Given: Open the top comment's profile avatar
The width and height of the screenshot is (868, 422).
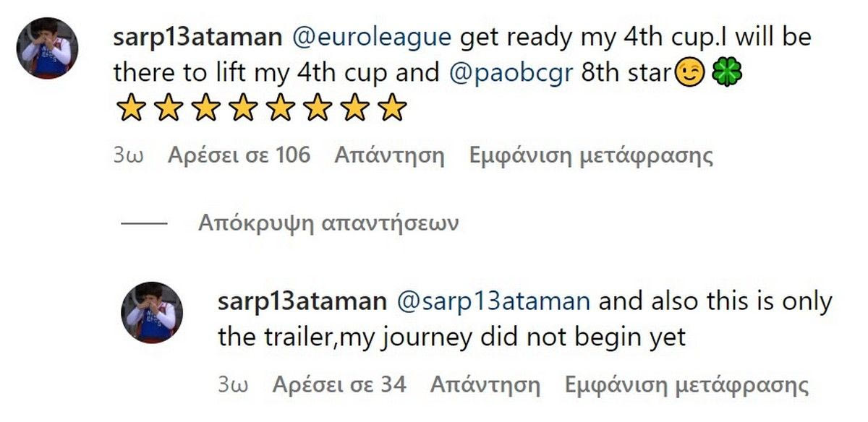Looking at the screenshot, I should [x=48, y=48].
